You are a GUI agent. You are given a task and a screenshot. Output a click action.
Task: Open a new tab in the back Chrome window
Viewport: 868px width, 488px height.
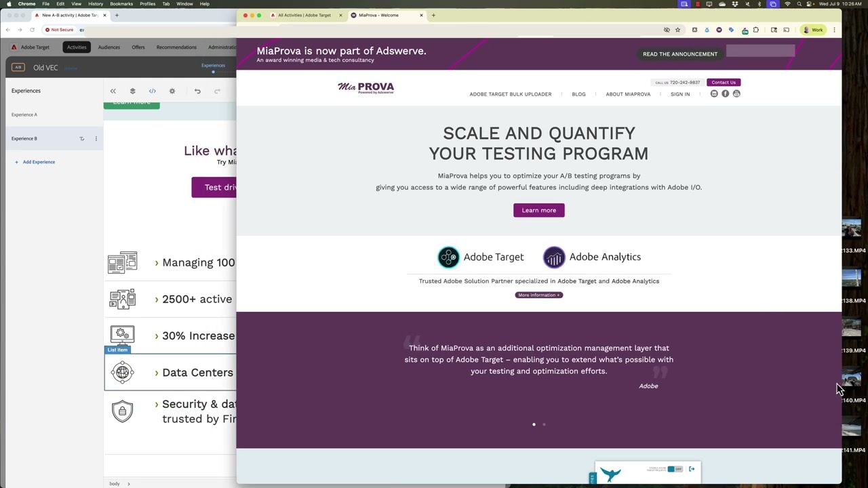click(117, 15)
